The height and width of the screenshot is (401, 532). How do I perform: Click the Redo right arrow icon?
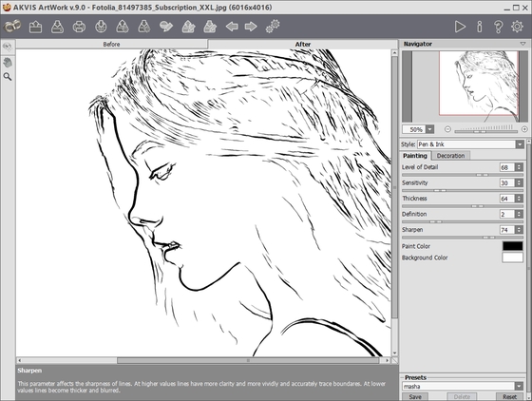(x=251, y=27)
